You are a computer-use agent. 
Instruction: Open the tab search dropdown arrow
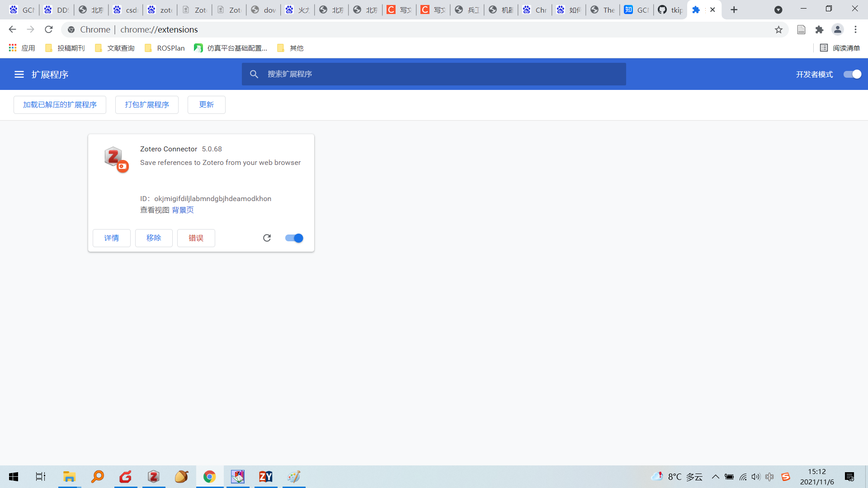(778, 10)
